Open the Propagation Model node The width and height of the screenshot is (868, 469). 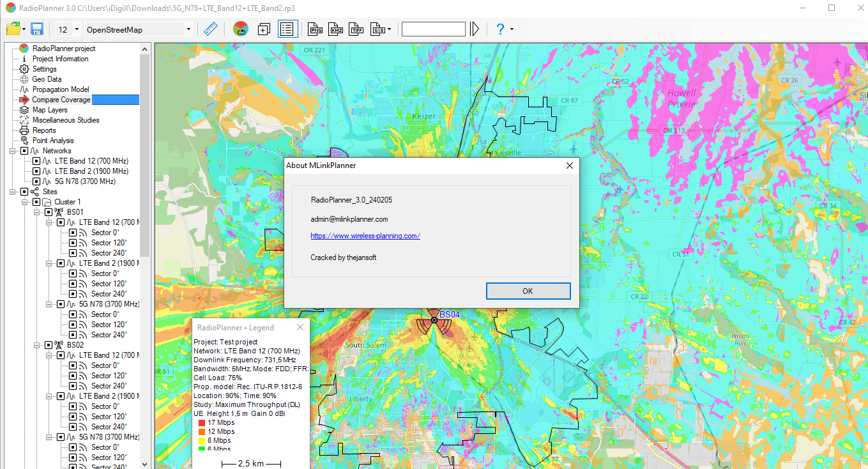pos(61,89)
